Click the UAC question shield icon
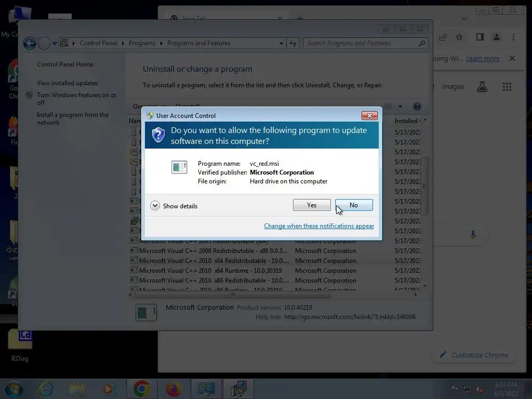 coord(158,135)
